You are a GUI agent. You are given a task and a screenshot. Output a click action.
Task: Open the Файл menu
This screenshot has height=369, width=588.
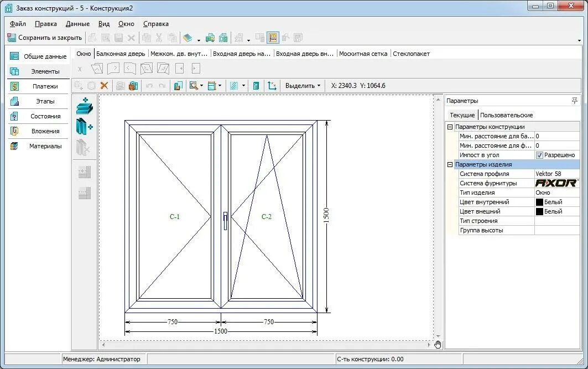18,24
